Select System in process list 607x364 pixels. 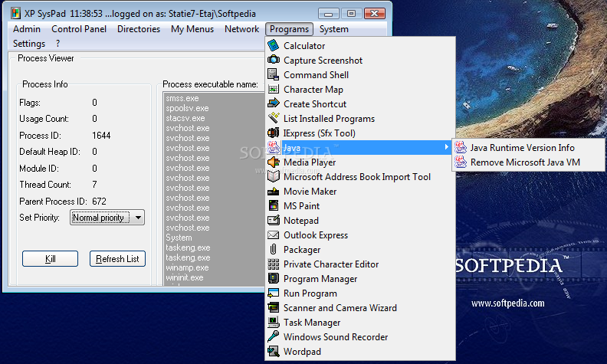point(179,238)
